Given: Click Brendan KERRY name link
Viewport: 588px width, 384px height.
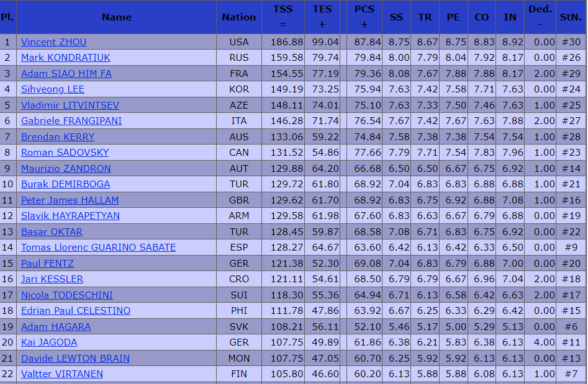Looking at the screenshot, I should pyautogui.click(x=58, y=137).
